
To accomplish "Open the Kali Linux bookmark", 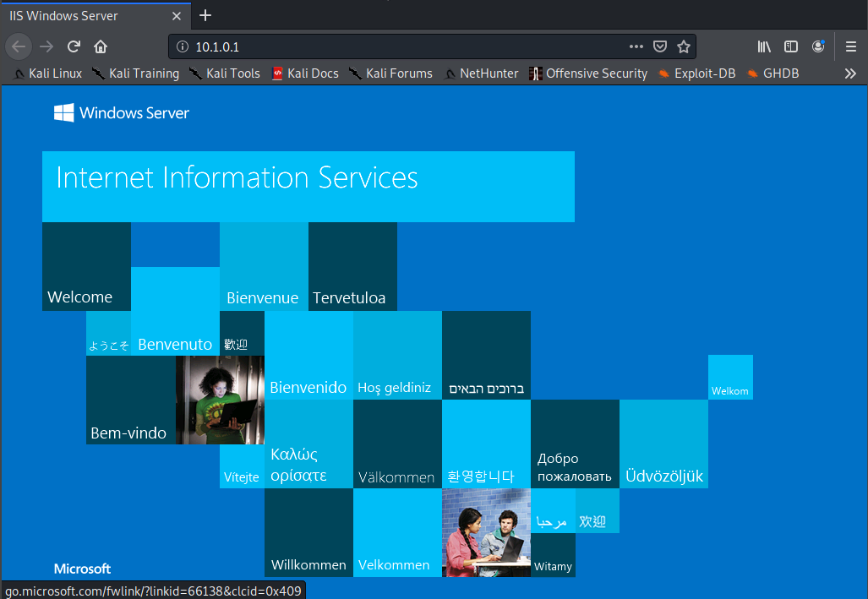I will pyautogui.click(x=47, y=73).
